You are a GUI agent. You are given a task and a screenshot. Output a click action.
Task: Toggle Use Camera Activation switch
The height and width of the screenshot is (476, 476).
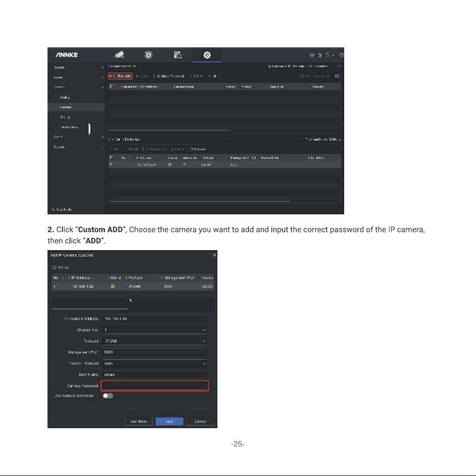[108, 395]
